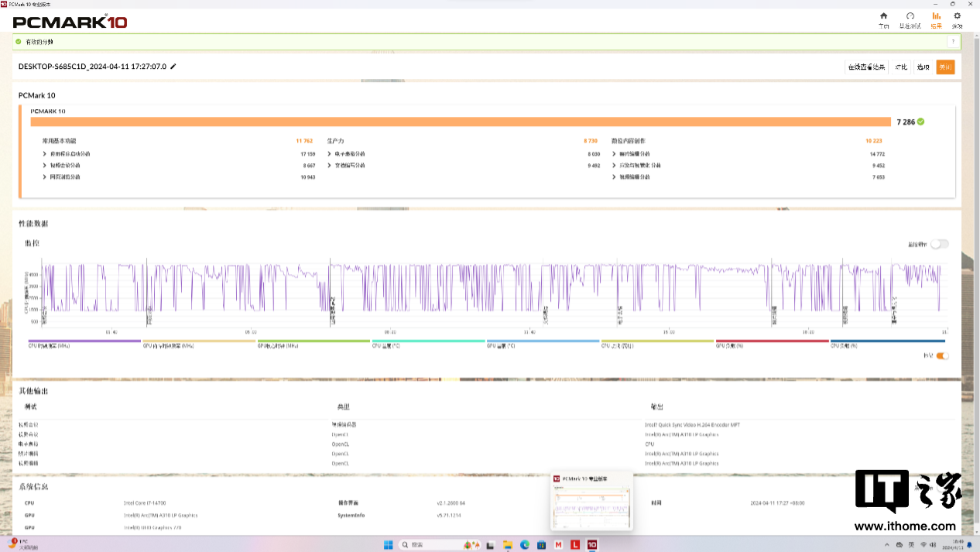Click the question mark help icon
The width and height of the screenshot is (980, 552).
point(952,42)
